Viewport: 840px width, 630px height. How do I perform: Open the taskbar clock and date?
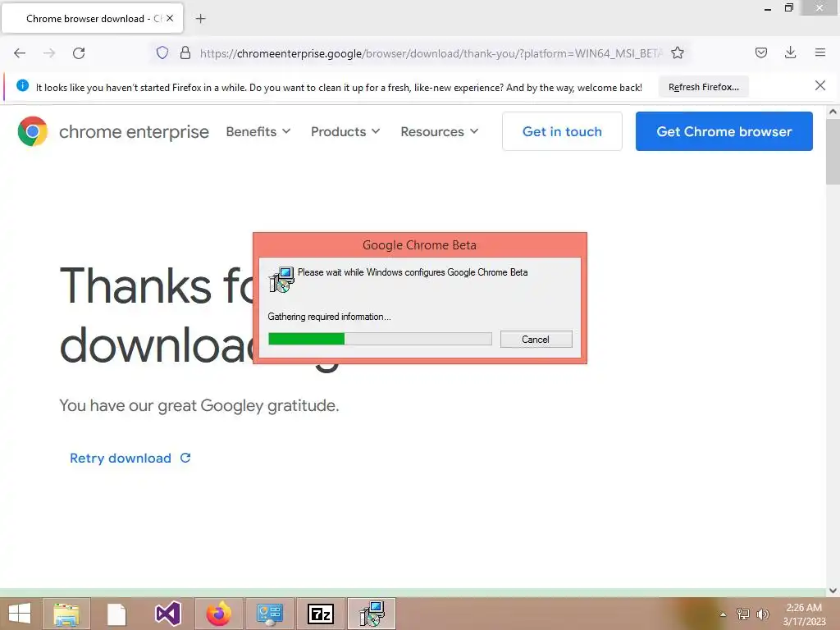[x=804, y=614]
